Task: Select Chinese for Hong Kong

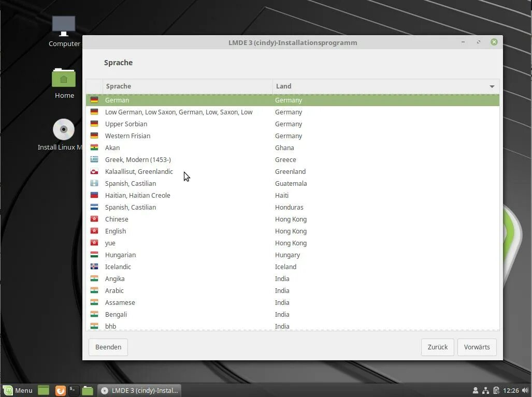Action: 293,219
